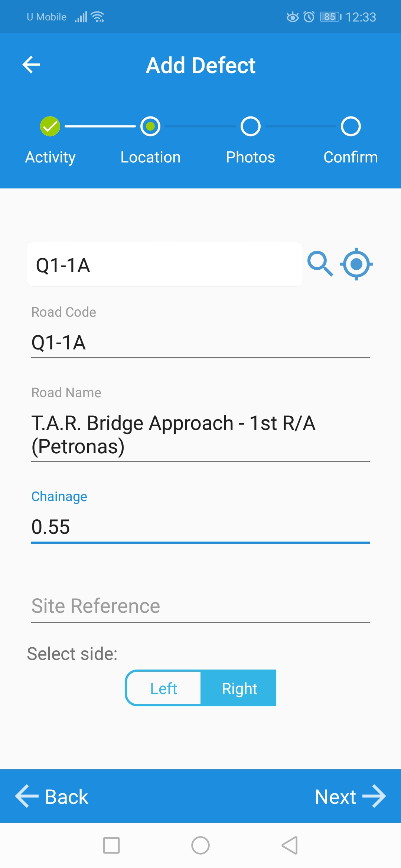Tap the Android recent apps square
401x868 pixels.
(111, 845)
